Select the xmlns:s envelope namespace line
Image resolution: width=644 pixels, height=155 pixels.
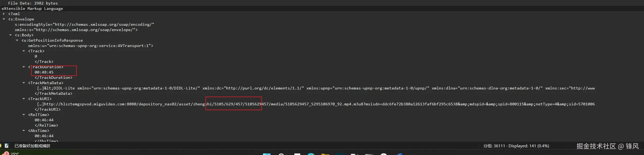click(76, 30)
